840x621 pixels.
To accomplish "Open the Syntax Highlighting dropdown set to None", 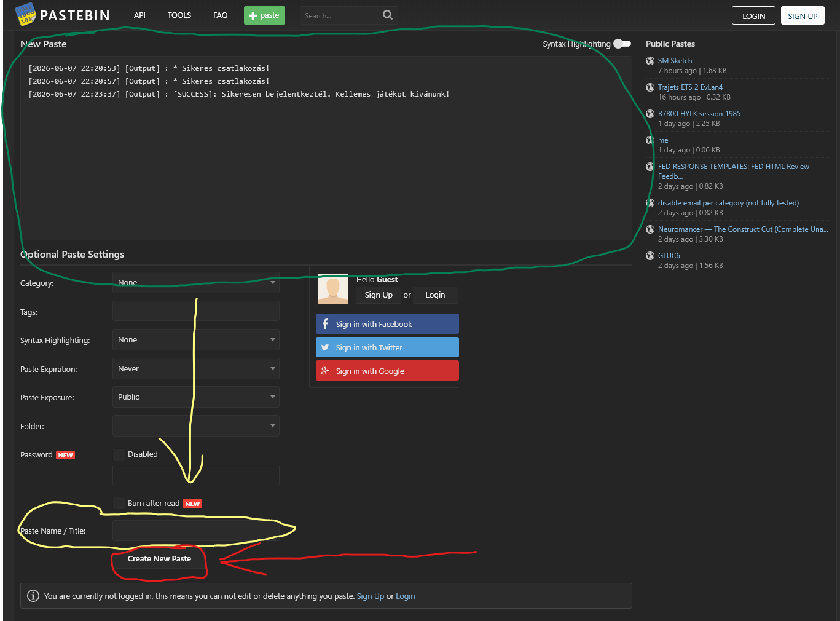I will coord(196,339).
